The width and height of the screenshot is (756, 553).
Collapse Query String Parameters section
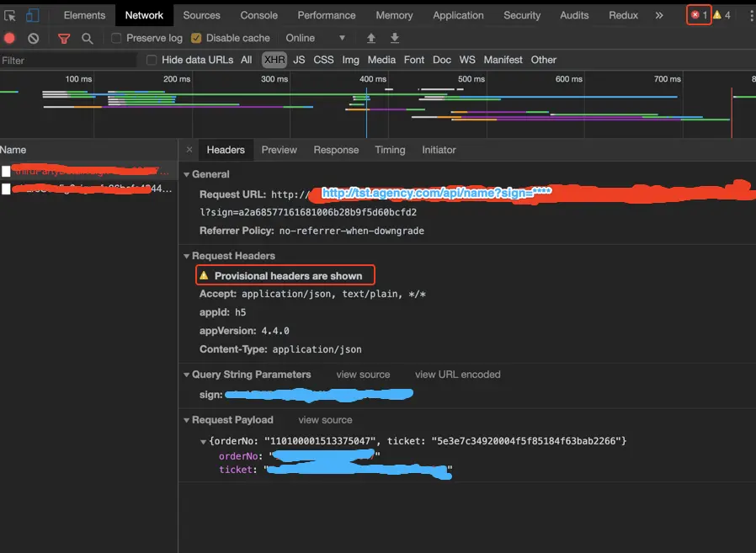coord(187,375)
